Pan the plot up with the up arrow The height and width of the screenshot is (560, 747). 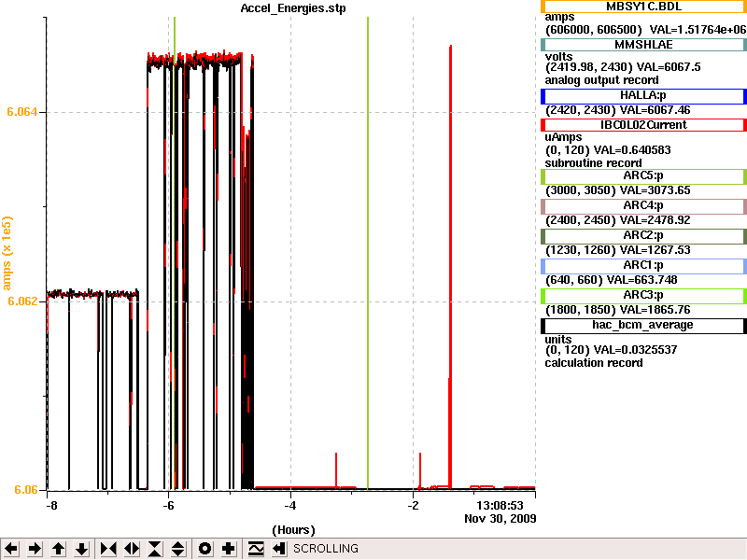point(58,549)
